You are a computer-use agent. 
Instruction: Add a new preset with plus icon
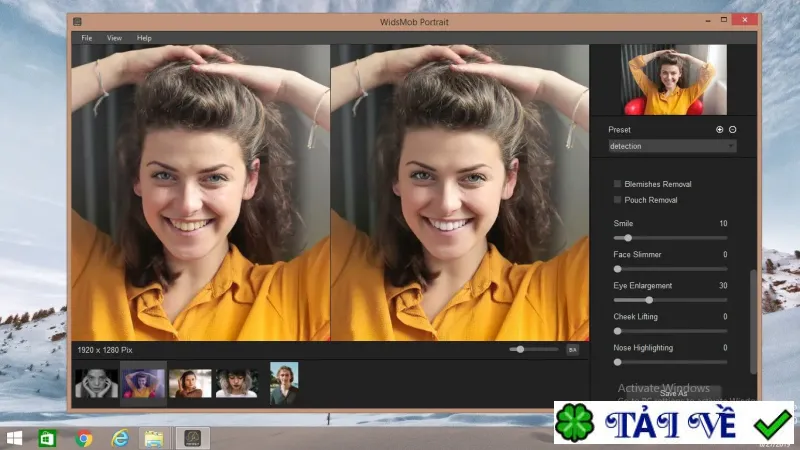pos(719,130)
